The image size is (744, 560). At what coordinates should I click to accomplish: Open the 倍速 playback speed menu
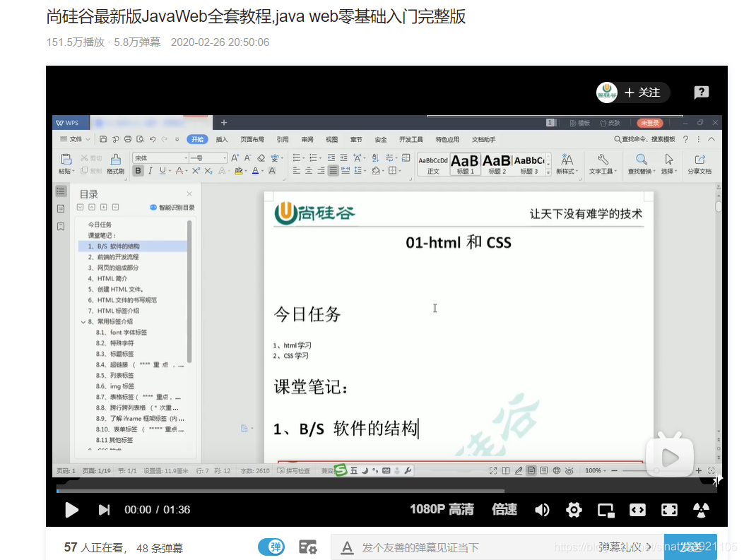[x=504, y=509]
